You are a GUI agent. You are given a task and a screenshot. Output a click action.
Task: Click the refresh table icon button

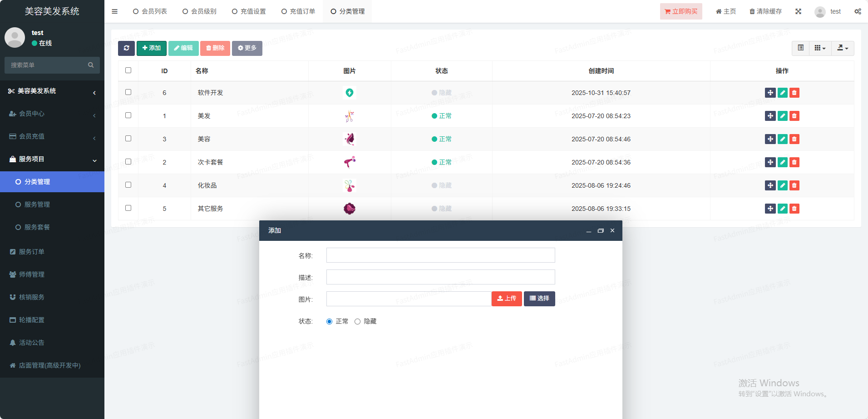(x=126, y=48)
